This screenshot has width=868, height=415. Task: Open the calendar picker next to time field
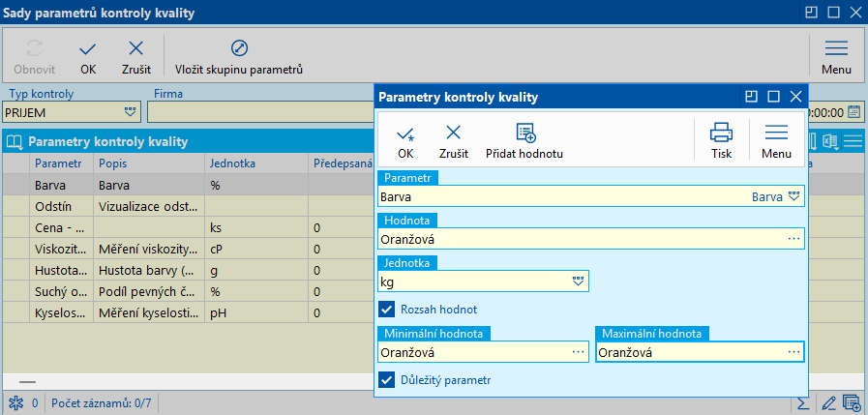pos(854,112)
